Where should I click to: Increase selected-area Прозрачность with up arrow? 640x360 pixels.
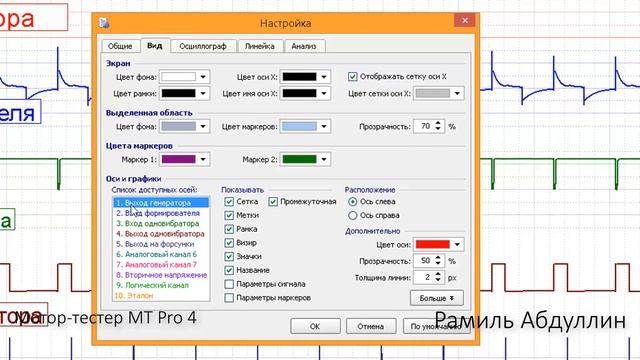point(438,123)
